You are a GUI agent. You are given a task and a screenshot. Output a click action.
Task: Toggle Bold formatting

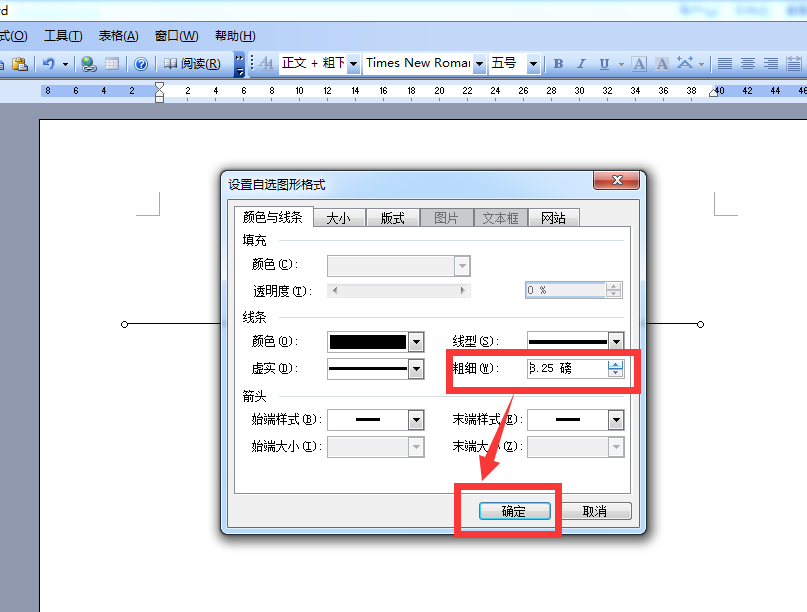558,64
